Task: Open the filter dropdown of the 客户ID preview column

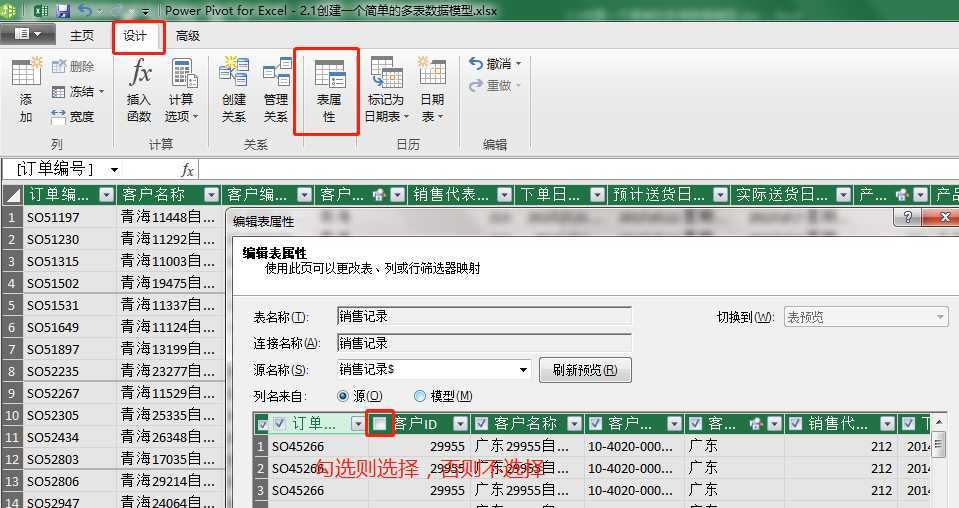Action: pyautogui.click(x=461, y=423)
